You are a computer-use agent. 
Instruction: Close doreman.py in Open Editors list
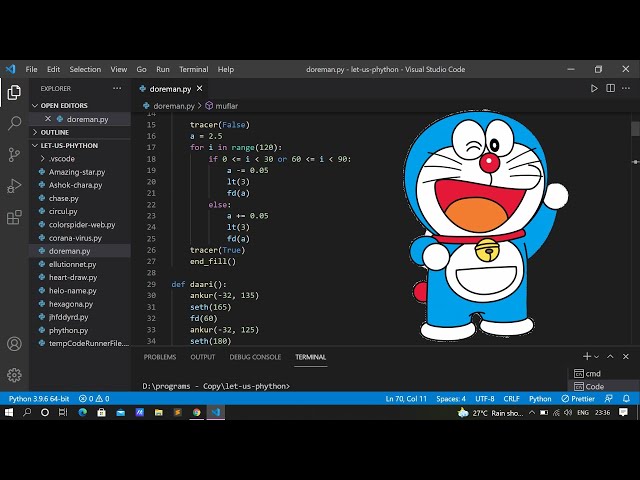point(48,119)
